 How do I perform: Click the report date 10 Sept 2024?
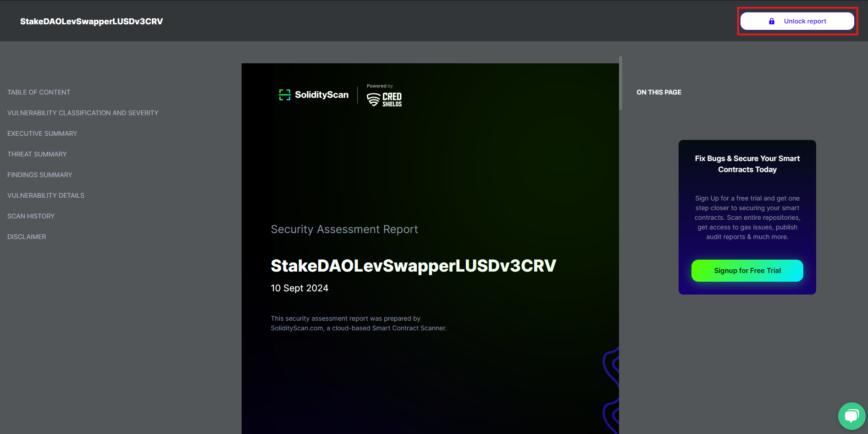299,288
